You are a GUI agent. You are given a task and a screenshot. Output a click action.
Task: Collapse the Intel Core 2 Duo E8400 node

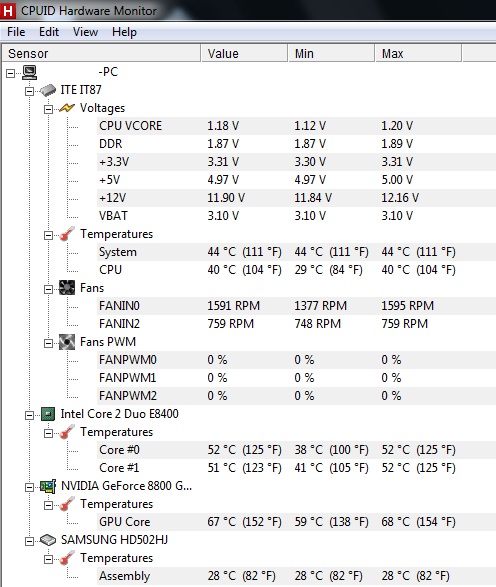pyautogui.click(x=29, y=415)
